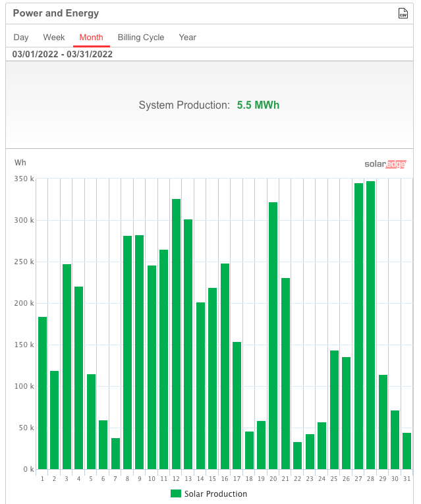Select the bar for day 31
Viewport: 421px width, 504px height.
pyautogui.click(x=407, y=451)
